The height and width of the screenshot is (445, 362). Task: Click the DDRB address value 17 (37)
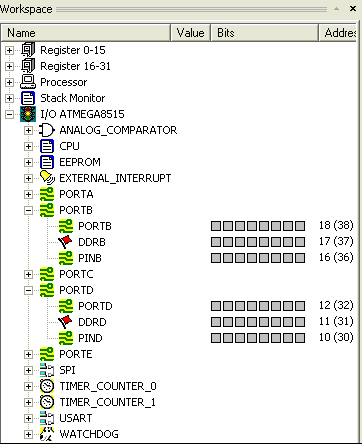(x=336, y=241)
